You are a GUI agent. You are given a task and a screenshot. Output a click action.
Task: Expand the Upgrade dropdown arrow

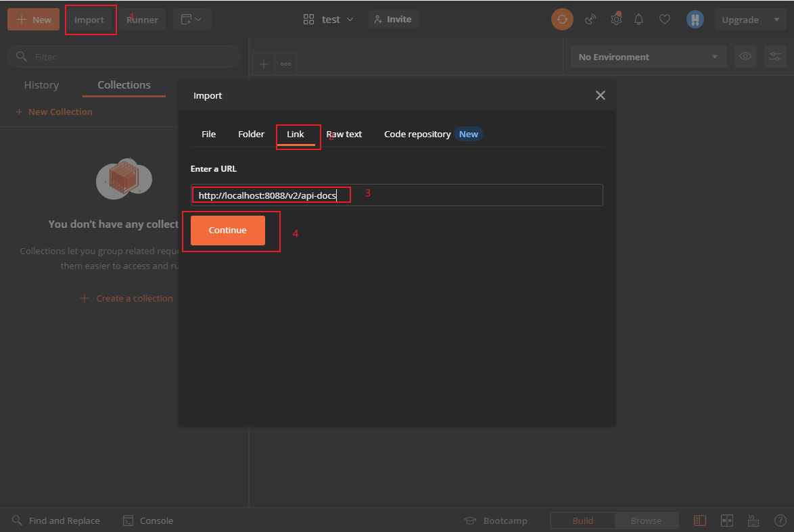(x=777, y=20)
